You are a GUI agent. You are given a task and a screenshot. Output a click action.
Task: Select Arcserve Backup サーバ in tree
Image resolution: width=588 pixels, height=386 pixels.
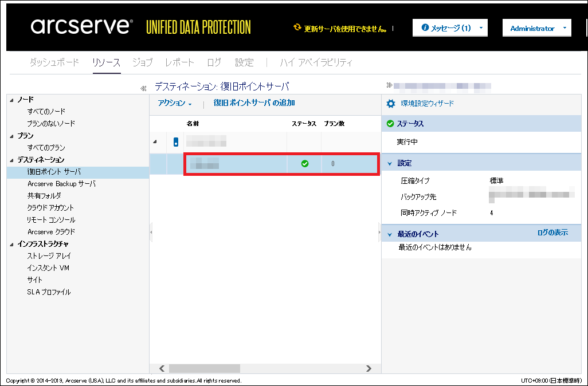pos(61,184)
